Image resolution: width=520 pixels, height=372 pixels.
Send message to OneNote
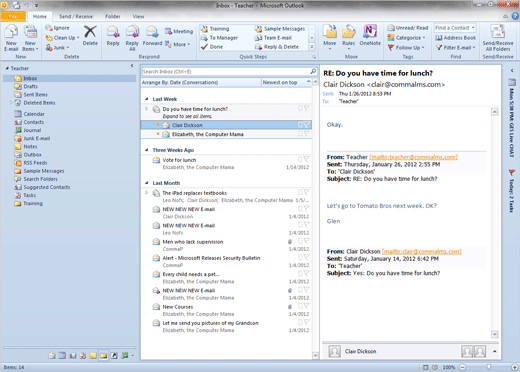[x=370, y=35]
